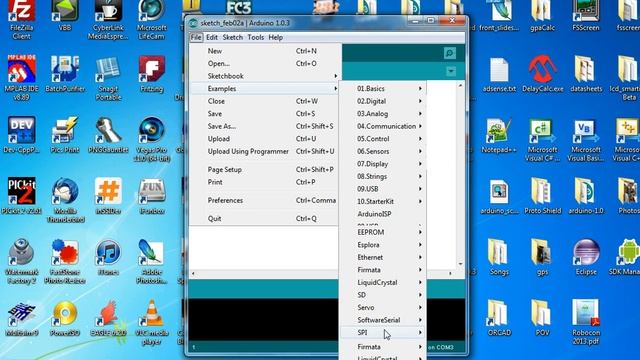The width and height of the screenshot is (640, 360).
Task: Open the Serial Monitor magnifier icon
Action: (x=449, y=53)
